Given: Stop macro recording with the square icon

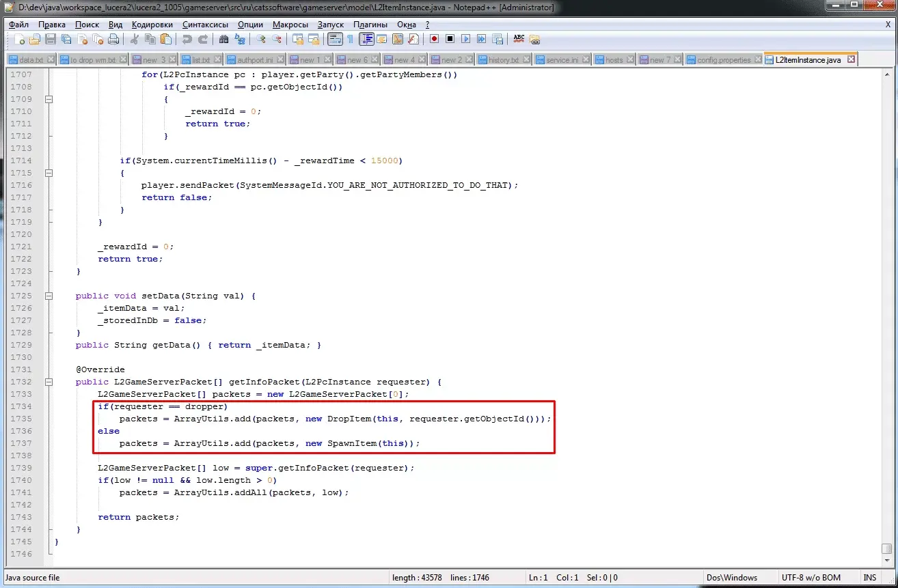Looking at the screenshot, I should click(450, 39).
